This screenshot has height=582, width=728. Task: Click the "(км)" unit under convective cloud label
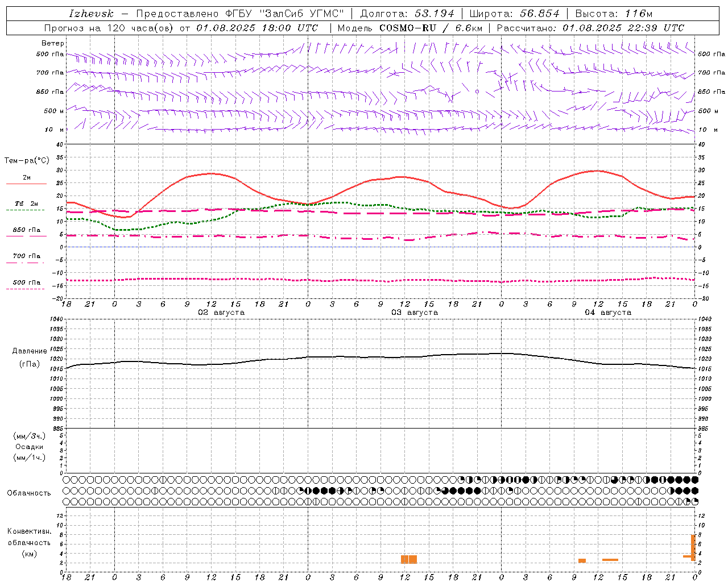click(x=29, y=554)
